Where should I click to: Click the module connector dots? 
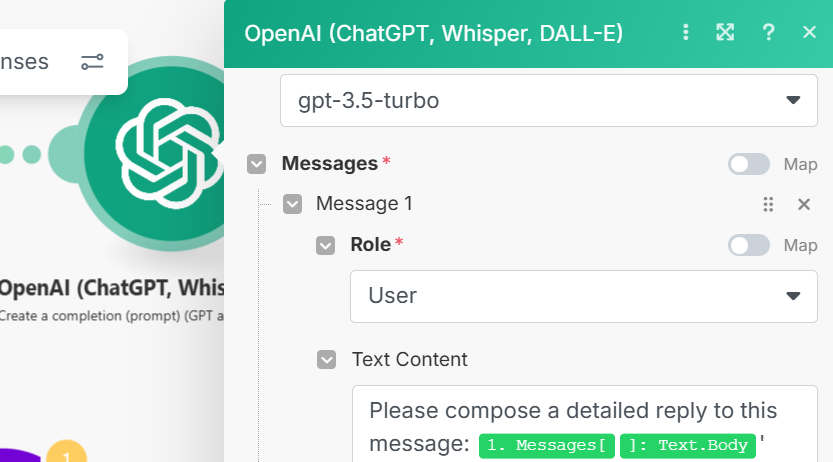pos(22,154)
